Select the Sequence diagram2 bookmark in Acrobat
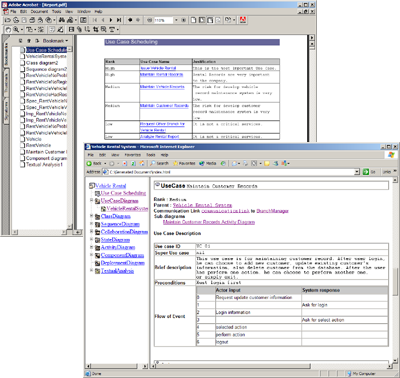 pos(46,69)
